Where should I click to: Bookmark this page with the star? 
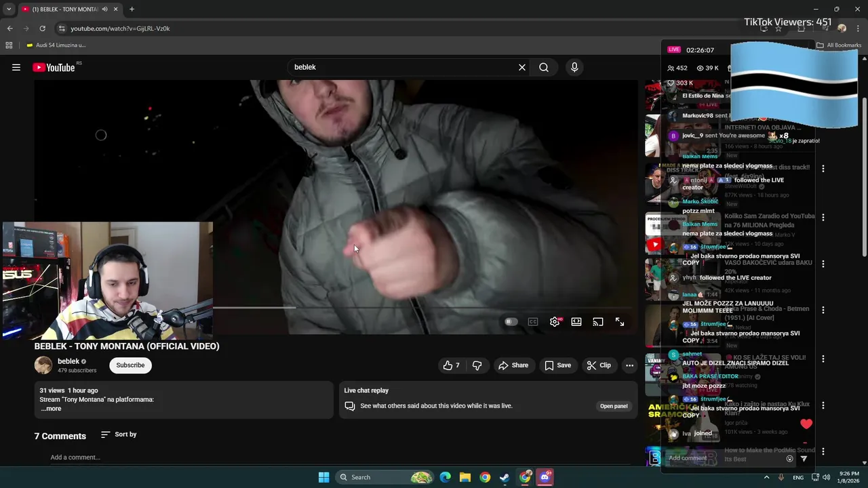pyautogui.click(x=778, y=28)
